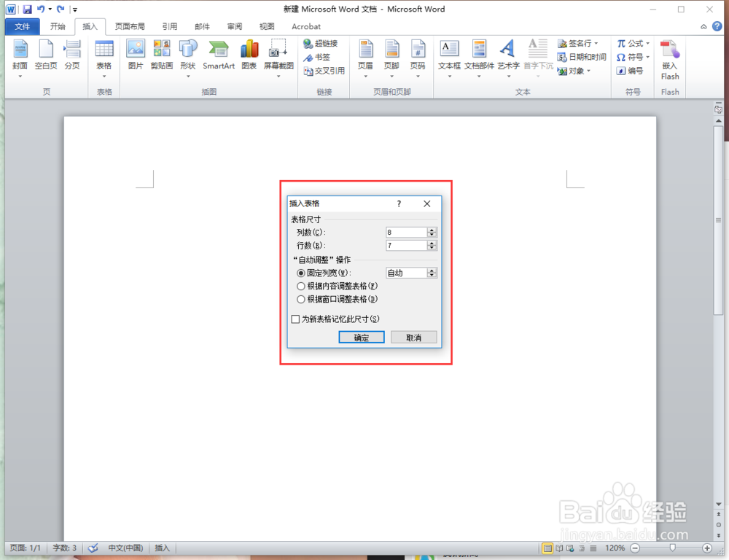
Task: Insert a hyperlink (超链接)
Action: point(320,43)
